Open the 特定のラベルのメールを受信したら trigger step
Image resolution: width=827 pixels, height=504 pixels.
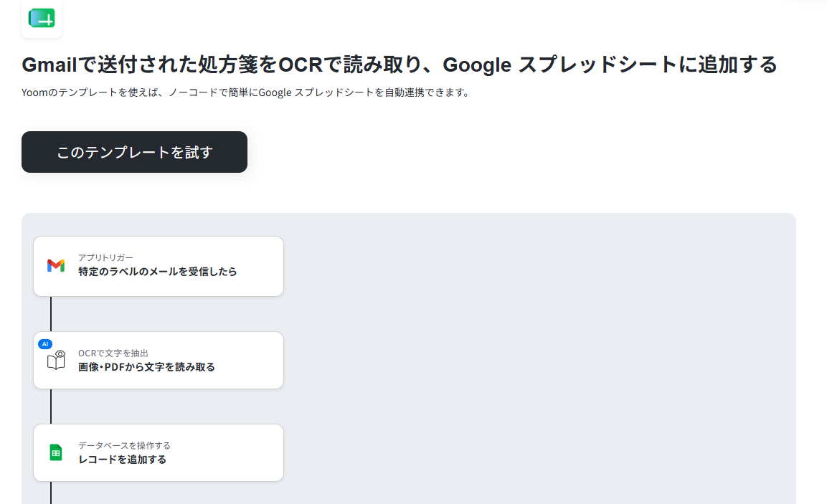[x=159, y=266]
